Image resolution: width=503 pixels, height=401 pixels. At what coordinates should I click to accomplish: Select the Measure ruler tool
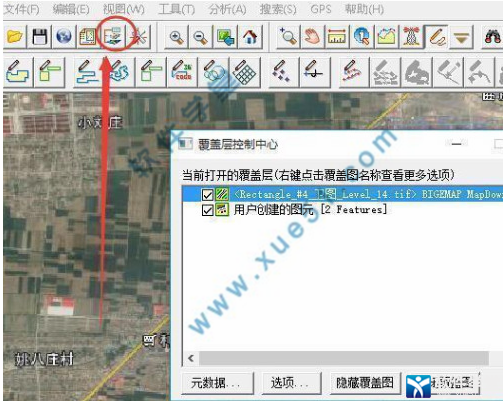(337, 36)
